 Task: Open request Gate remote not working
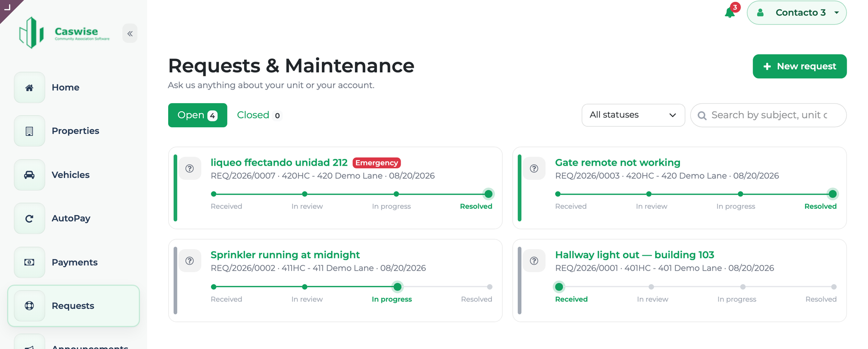coord(618,163)
